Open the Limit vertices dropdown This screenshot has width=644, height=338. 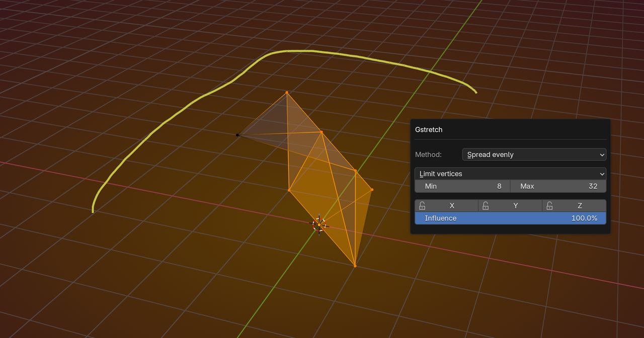click(510, 174)
